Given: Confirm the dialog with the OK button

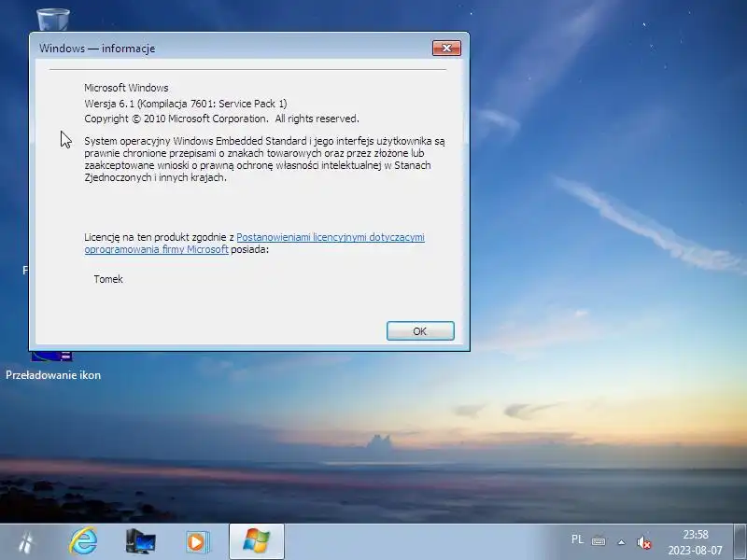Looking at the screenshot, I should click(420, 331).
